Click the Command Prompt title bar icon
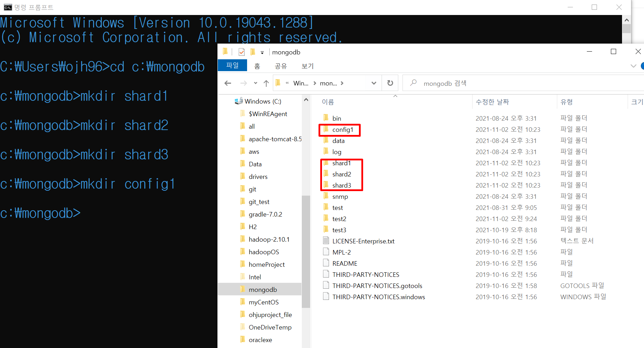 (x=8, y=7)
